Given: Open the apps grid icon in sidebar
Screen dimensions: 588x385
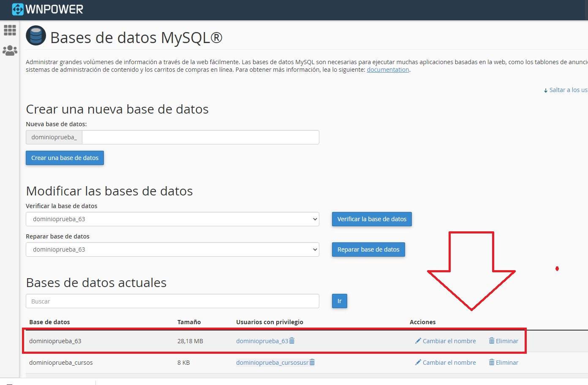Looking at the screenshot, I should click(10, 30).
